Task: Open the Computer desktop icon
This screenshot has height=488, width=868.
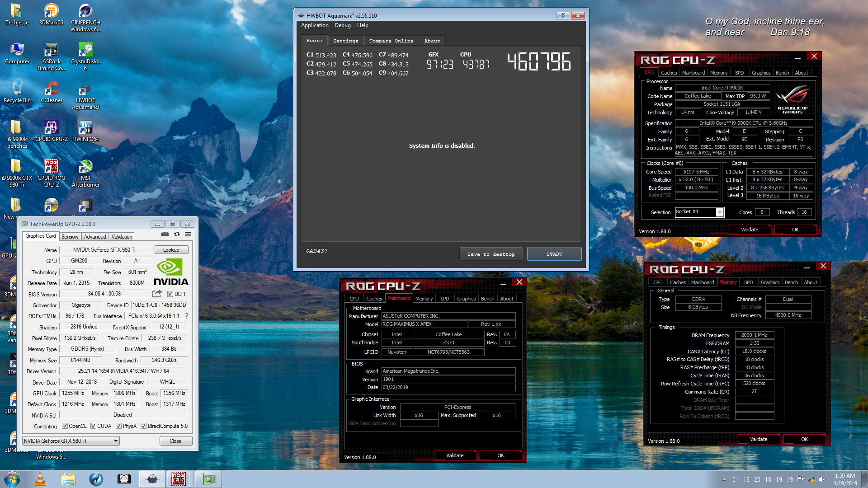Action: tap(17, 53)
